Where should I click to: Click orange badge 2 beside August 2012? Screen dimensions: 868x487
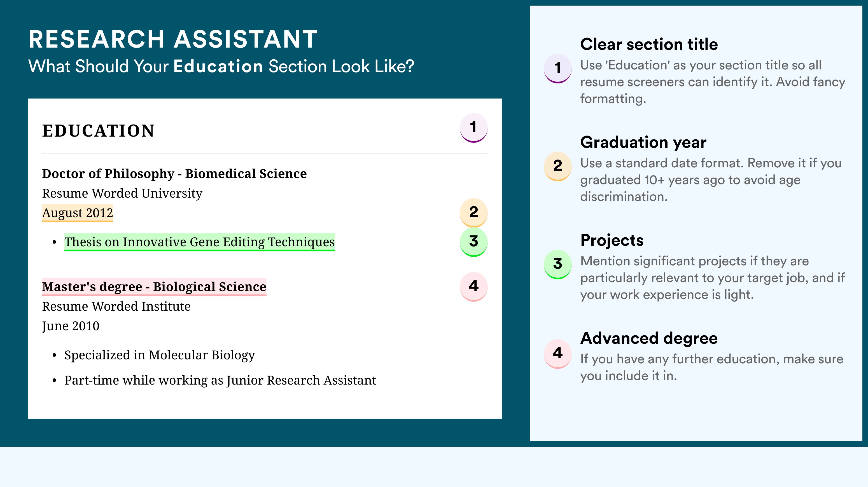click(473, 212)
